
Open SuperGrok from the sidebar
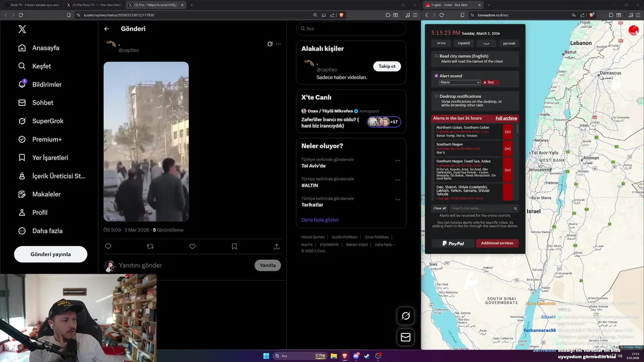coord(41,121)
